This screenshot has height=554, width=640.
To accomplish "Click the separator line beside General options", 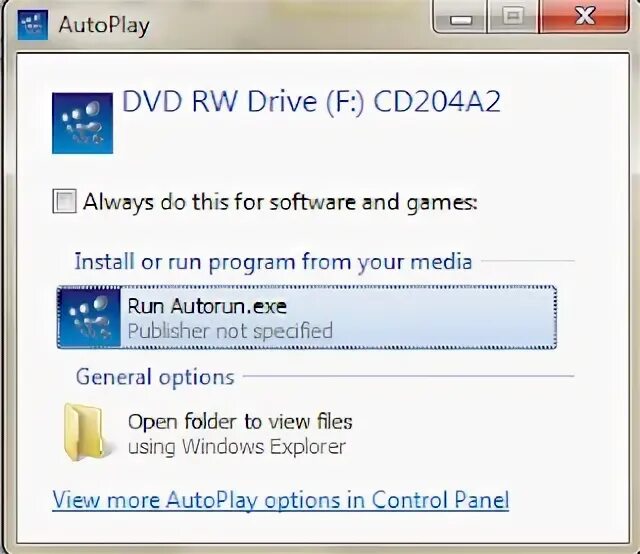I will (409, 376).
